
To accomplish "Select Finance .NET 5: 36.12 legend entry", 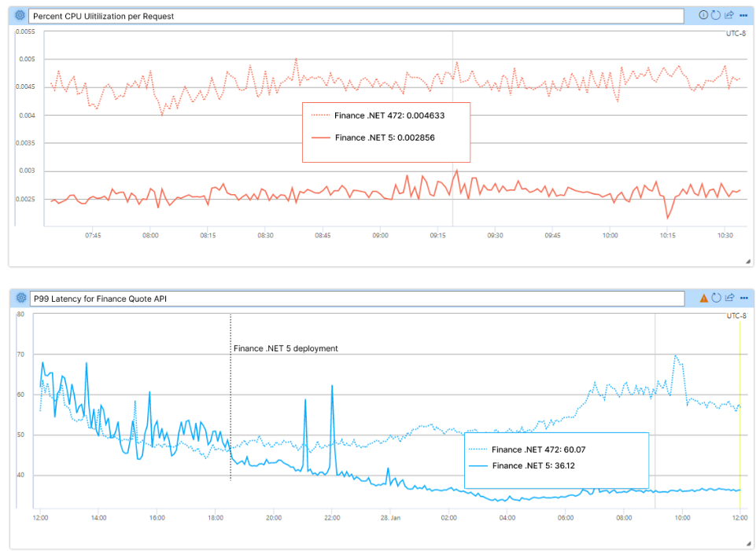I will coord(522,466).
